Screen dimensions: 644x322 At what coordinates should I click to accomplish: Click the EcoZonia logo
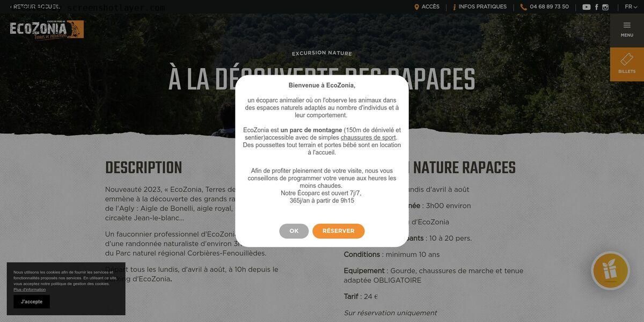pos(47,30)
